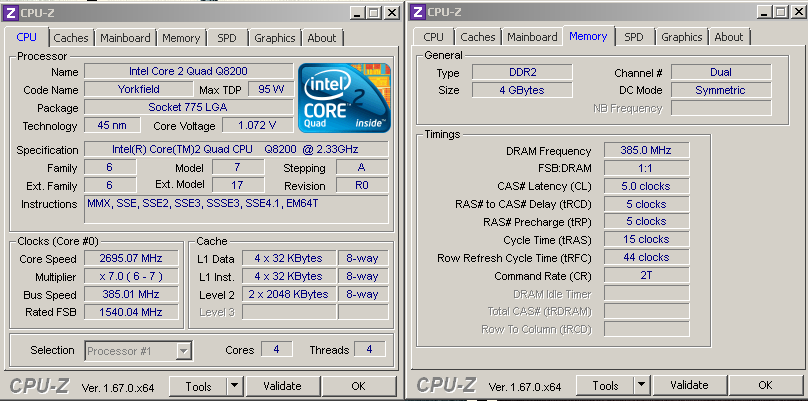Open the Graphics tab in right window
This screenshot has width=808, height=401.
coord(682,37)
